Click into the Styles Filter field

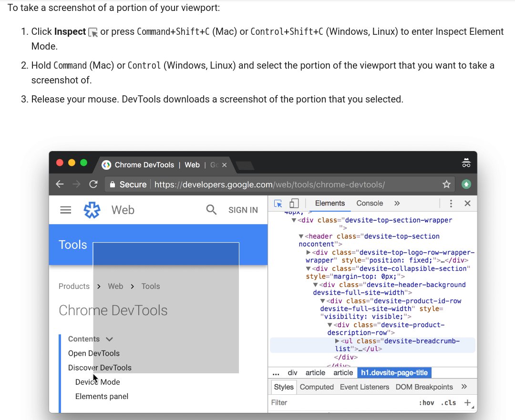tap(341, 402)
